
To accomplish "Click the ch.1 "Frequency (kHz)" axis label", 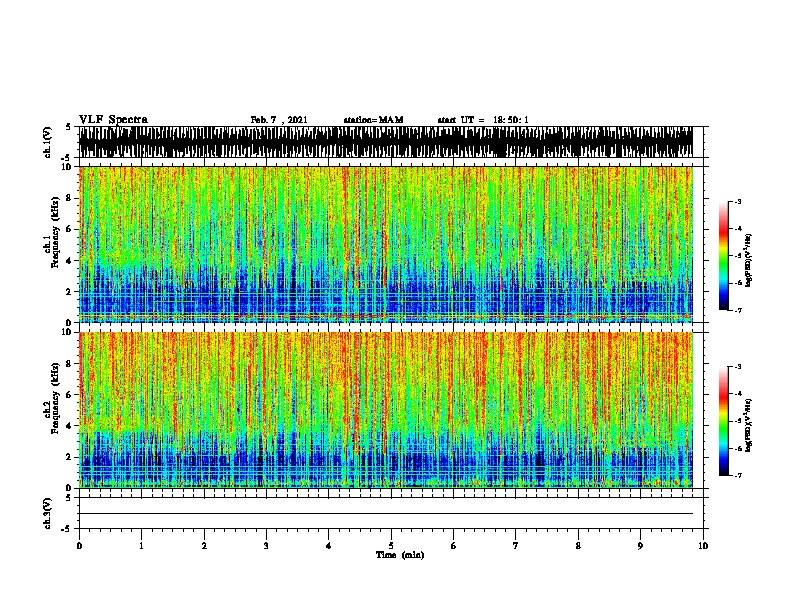I will pos(55,233).
